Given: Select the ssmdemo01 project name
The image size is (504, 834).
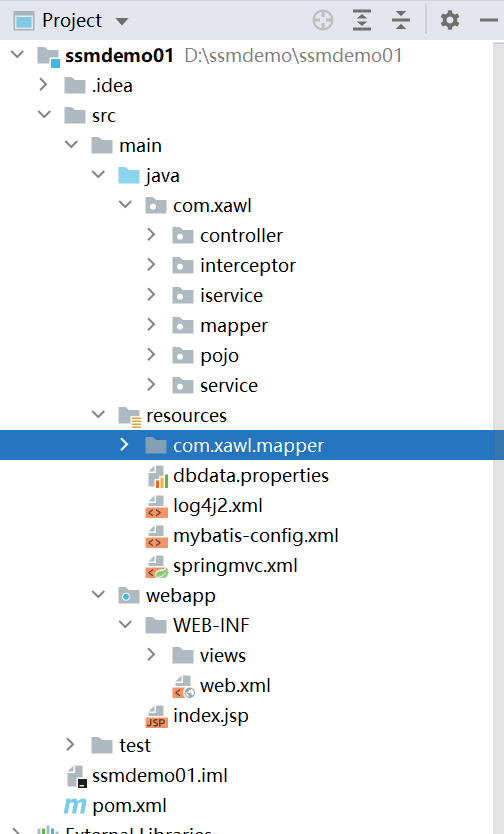Looking at the screenshot, I should point(119,55).
